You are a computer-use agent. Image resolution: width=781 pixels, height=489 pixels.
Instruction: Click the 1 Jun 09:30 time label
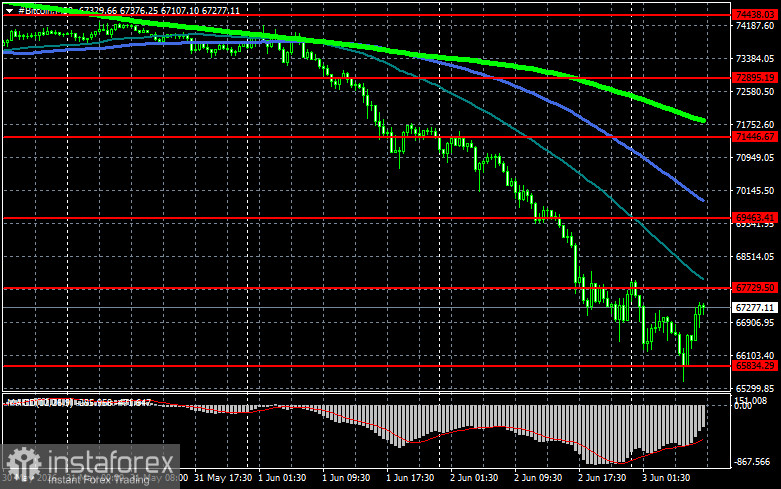pos(346,478)
